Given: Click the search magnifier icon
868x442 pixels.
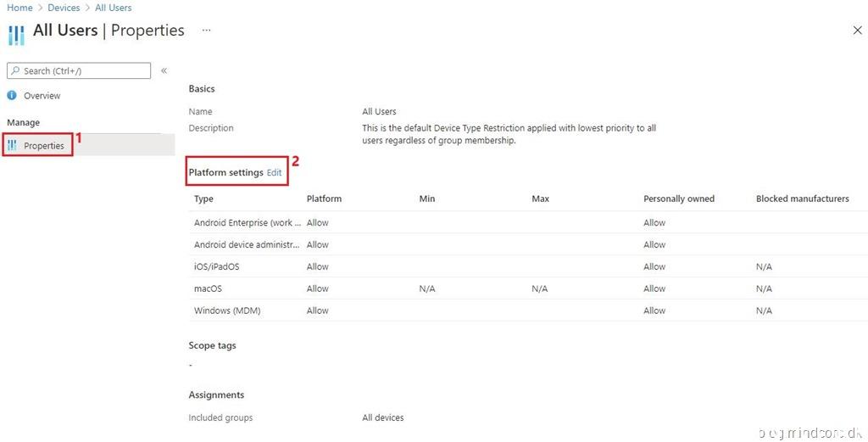Looking at the screenshot, I should click(x=15, y=71).
